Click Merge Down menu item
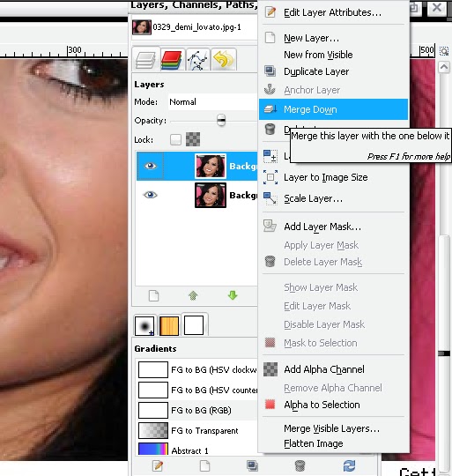Screen dimensions: 452x476 (x=333, y=109)
